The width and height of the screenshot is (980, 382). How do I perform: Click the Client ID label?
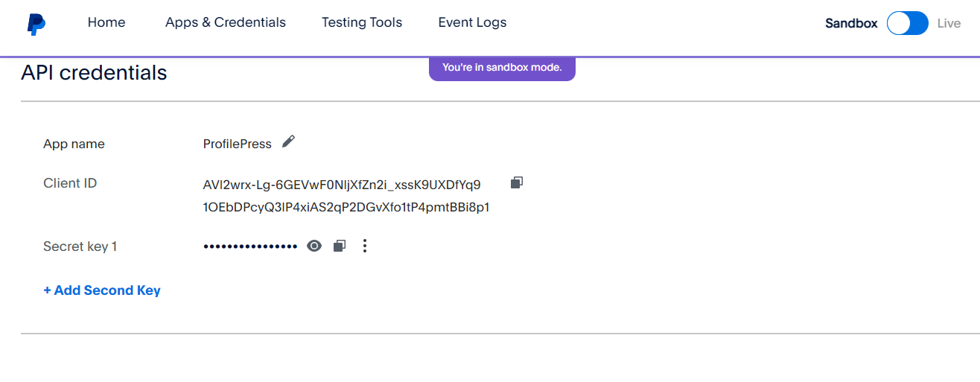70,183
